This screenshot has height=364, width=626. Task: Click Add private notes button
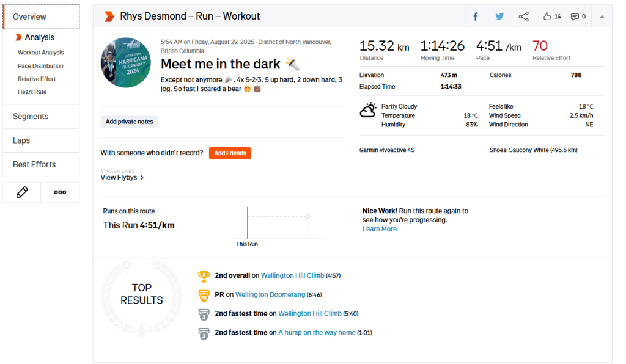click(129, 122)
